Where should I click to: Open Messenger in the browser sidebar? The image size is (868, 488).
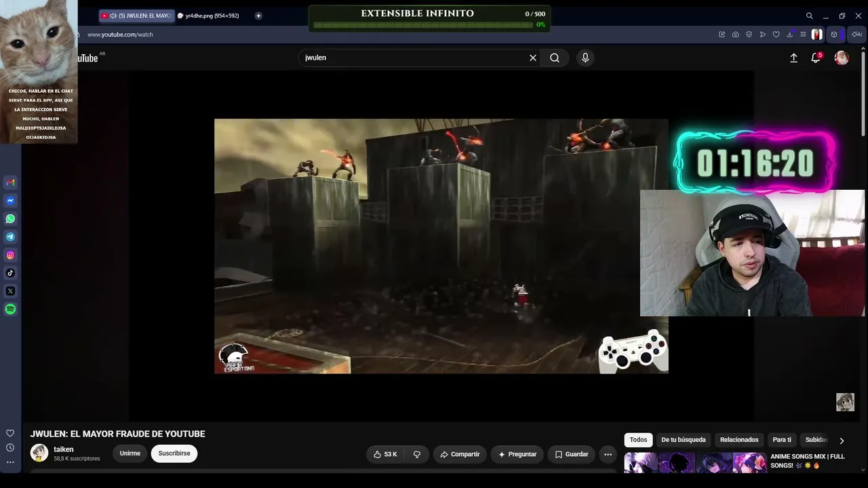tap(10, 201)
